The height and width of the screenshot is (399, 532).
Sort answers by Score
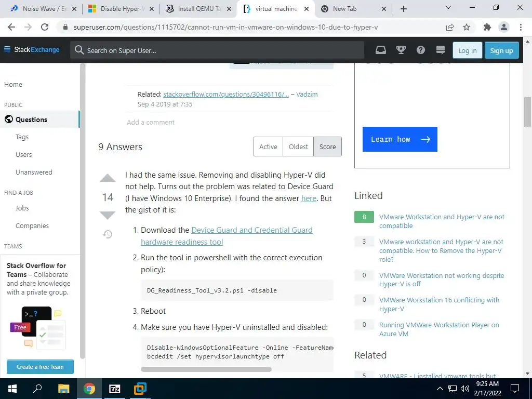coord(327,147)
